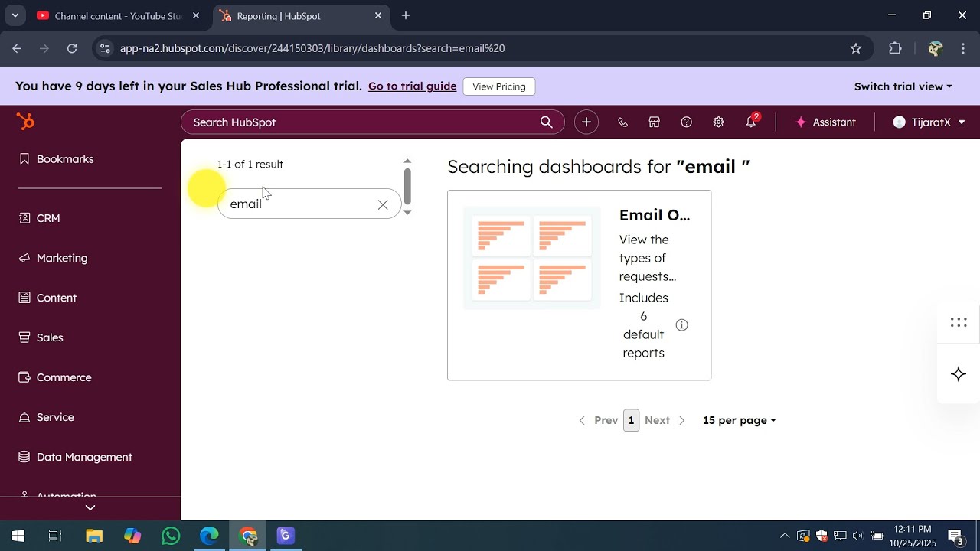Image resolution: width=980 pixels, height=551 pixels.
Task: Open the Marketplace storefront icon
Action: (655, 122)
